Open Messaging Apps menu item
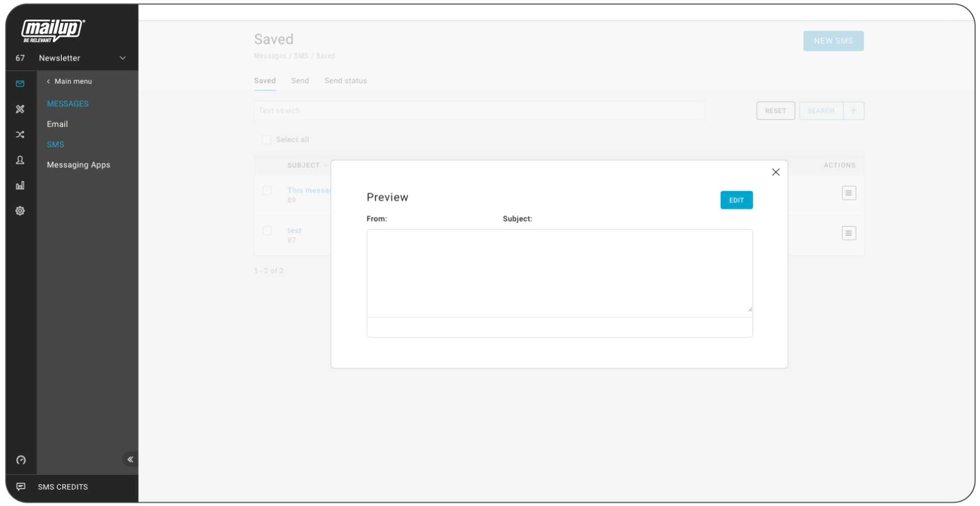The image size is (980, 506). tap(79, 165)
